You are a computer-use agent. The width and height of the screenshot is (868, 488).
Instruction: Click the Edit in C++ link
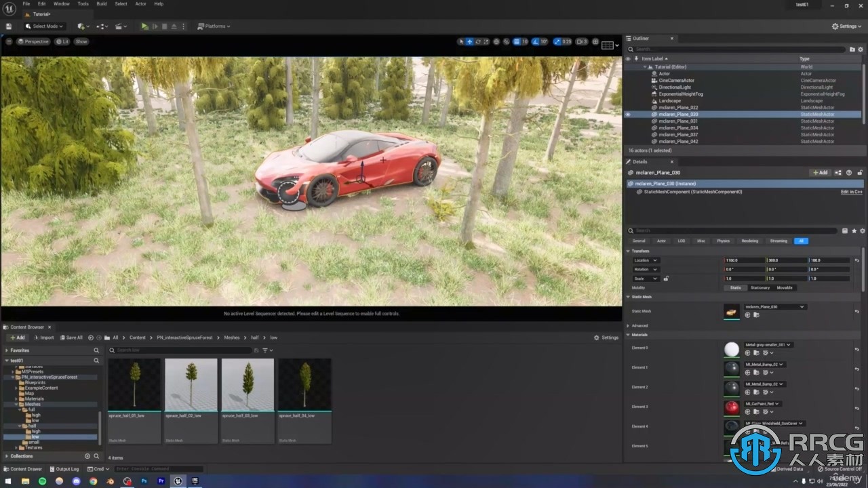[x=852, y=192]
